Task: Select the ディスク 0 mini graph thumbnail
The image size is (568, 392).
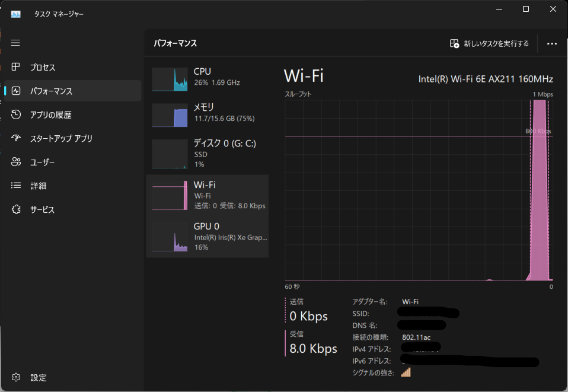Action: [170, 154]
